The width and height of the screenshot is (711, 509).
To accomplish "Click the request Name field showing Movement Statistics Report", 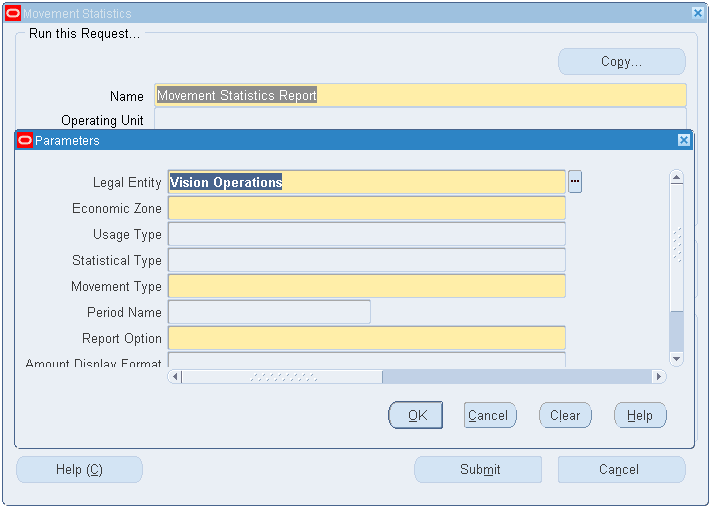I will coord(420,95).
